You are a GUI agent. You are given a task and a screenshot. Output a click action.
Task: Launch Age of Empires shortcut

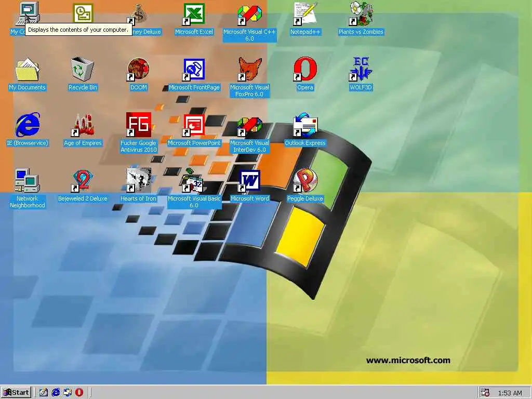(83, 125)
